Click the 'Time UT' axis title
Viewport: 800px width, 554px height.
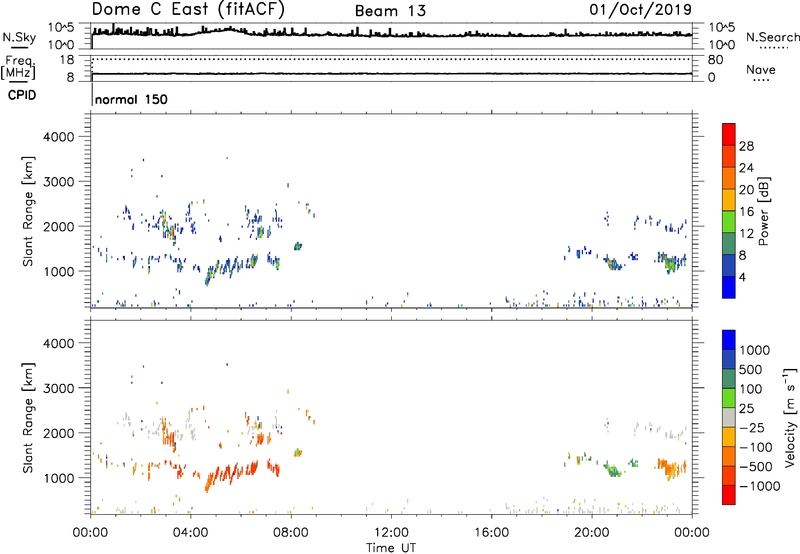pyautogui.click(x=391, y=547)
